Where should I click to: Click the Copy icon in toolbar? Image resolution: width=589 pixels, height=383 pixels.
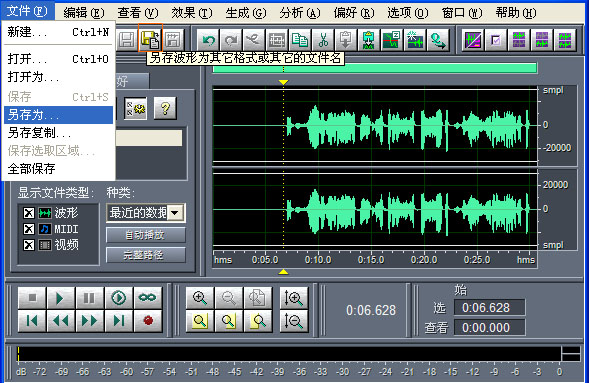(x=300, y=39)
